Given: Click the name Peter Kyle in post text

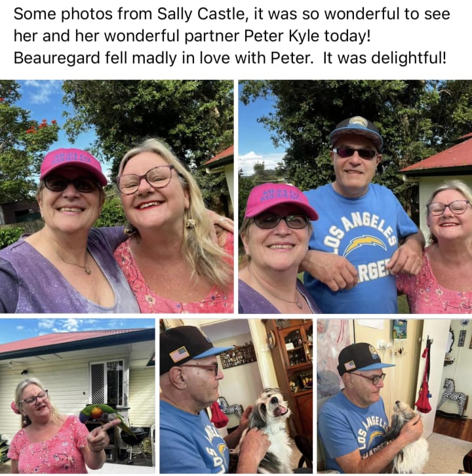Looking at the screenshot, I should (281, 36).
